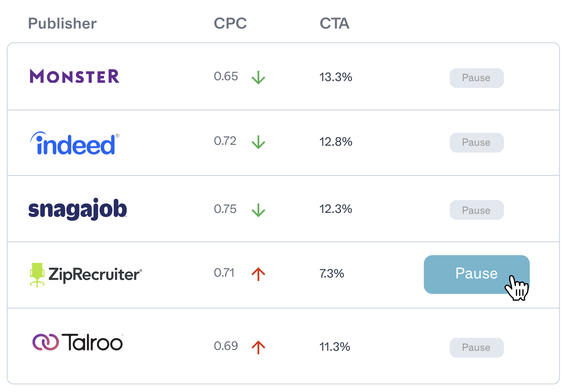The image size is (567, 392).
Task: Click green down arrow in Monster row
Action: pos(258,78)
